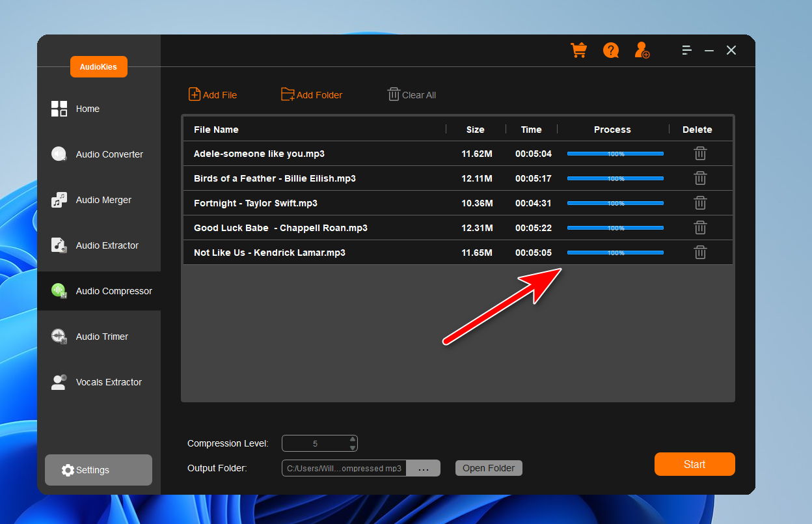The height and width of the screenshot is (524, 812).
Task: Click progress bar for Not Like Us
Action: [616, 253]
